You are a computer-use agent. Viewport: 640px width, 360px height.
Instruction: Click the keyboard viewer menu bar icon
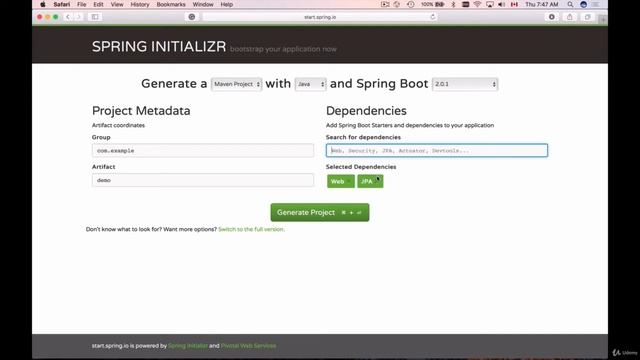(x=465, y=4)
